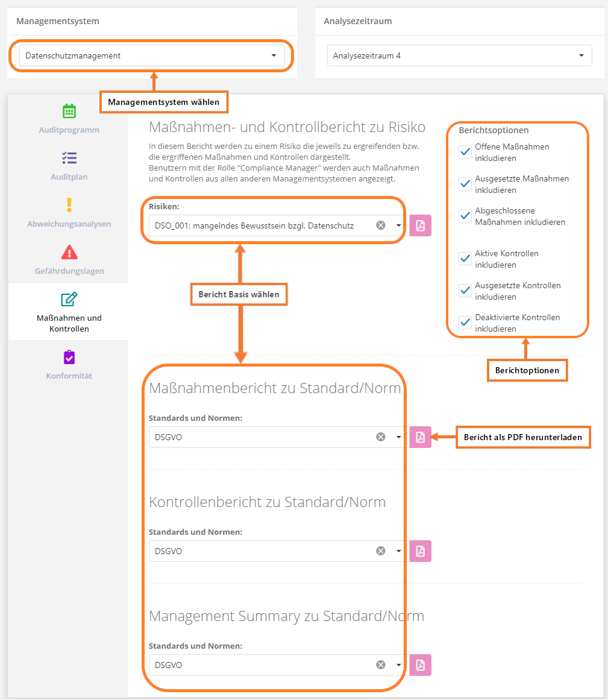Download PDF for the Risiken report
The width and height of the screenshot is (608, 700).
point(420,225)
